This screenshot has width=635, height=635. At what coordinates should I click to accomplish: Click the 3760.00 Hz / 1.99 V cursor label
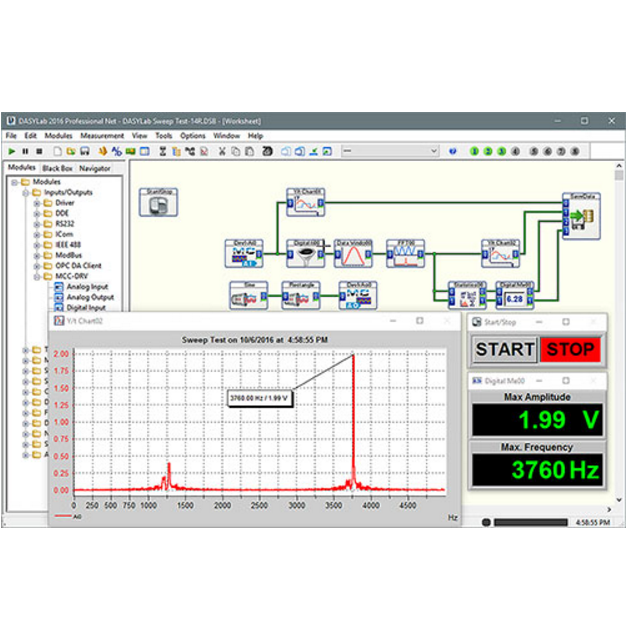(x=259, y=398)
